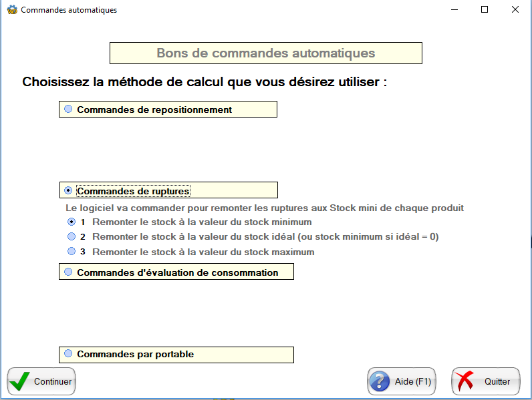Click the Choisissez la méthode de calcul heading
Viewport: 532px width, 400px height.
tap(205, 83)
